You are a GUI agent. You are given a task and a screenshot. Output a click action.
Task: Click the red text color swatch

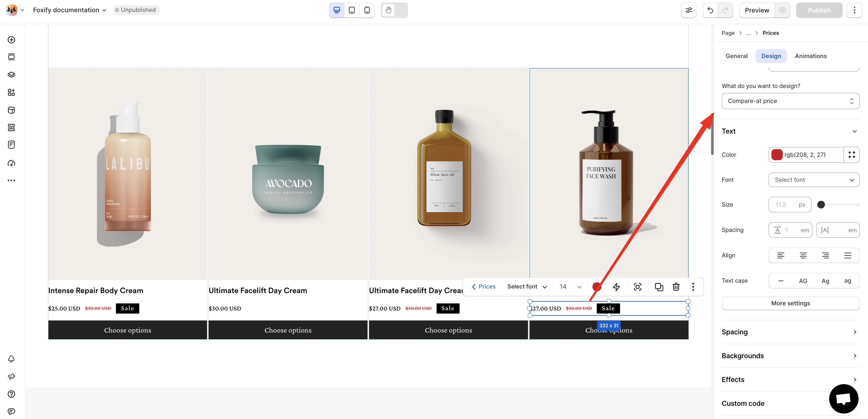point(777,155)
